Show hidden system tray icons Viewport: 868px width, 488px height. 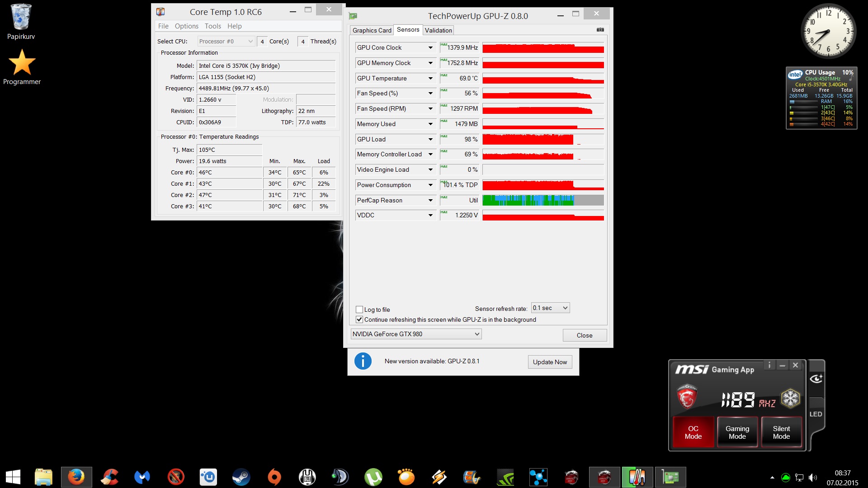click(x=772, y=478)
